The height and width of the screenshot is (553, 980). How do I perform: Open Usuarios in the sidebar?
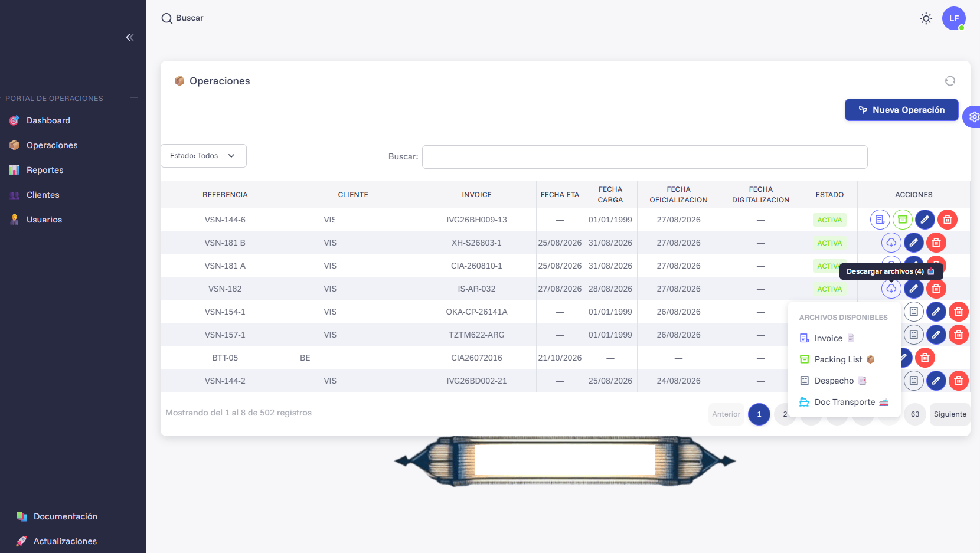(x=44, y=220)
